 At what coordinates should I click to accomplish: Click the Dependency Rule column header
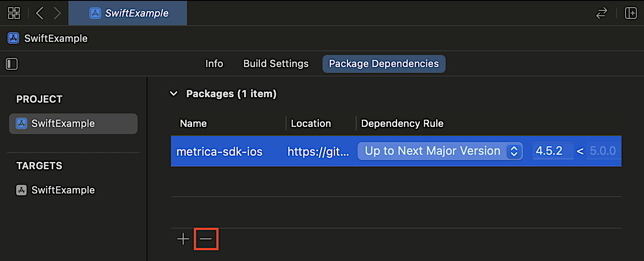click(x=402, y=123)
